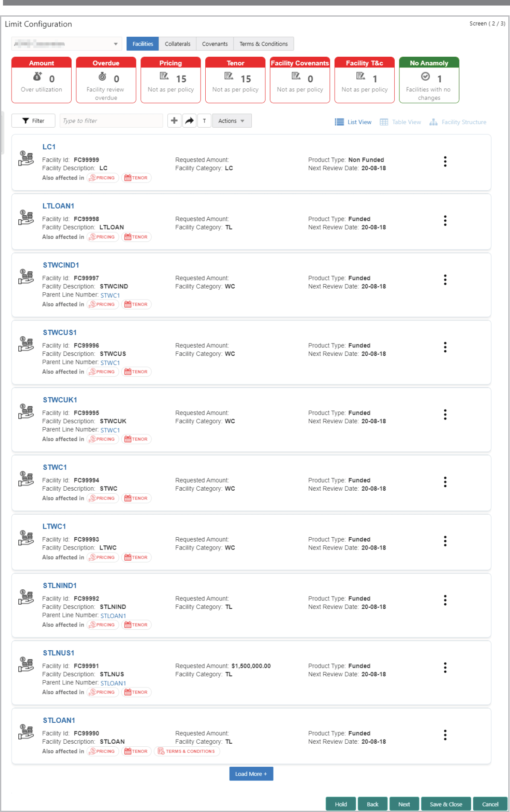Open three-dot menu for LC1 facility
Screen dimensions: 510x812
(x=445, y=161)
